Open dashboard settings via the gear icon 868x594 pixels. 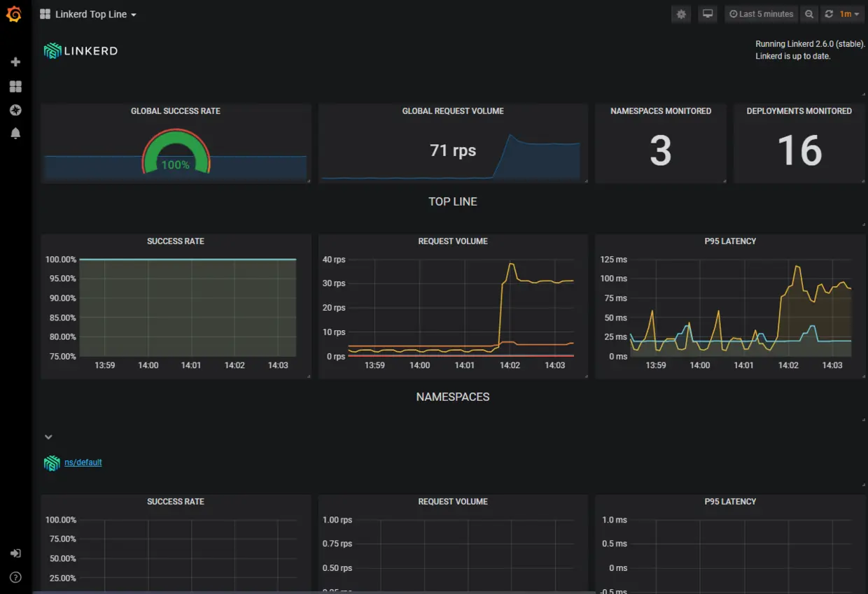tap(680, 14)
